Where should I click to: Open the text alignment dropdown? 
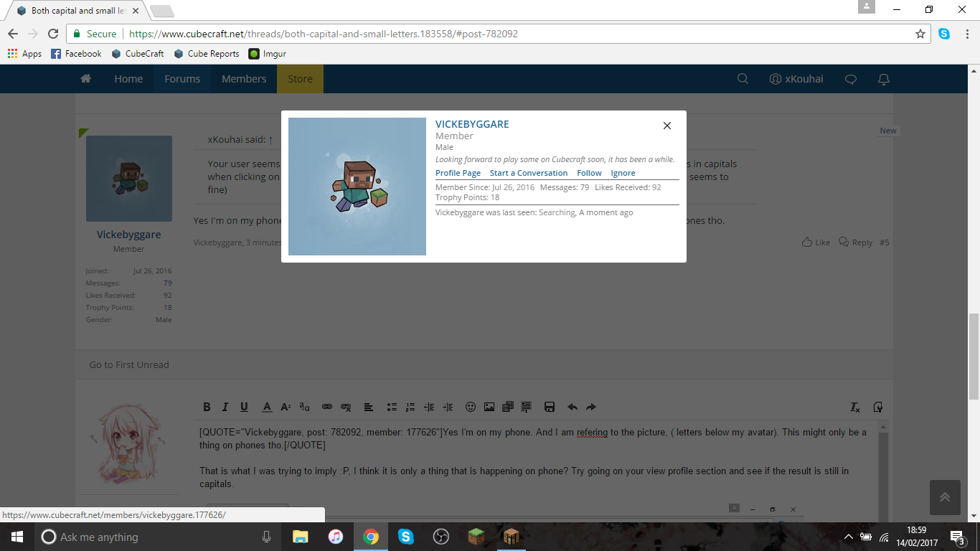pyautogui.click(x=369, y=407)
